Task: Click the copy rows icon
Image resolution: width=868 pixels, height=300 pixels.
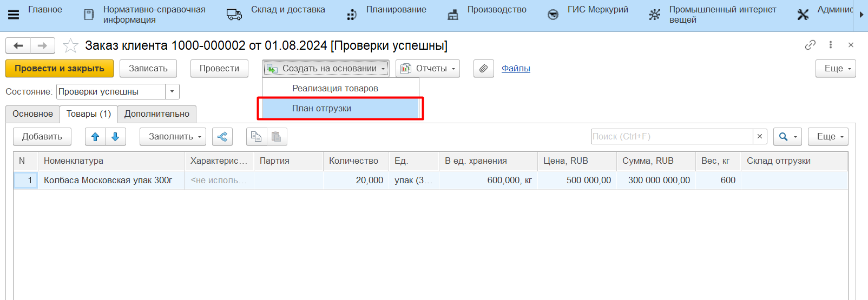Action: [x=257, y=137]
